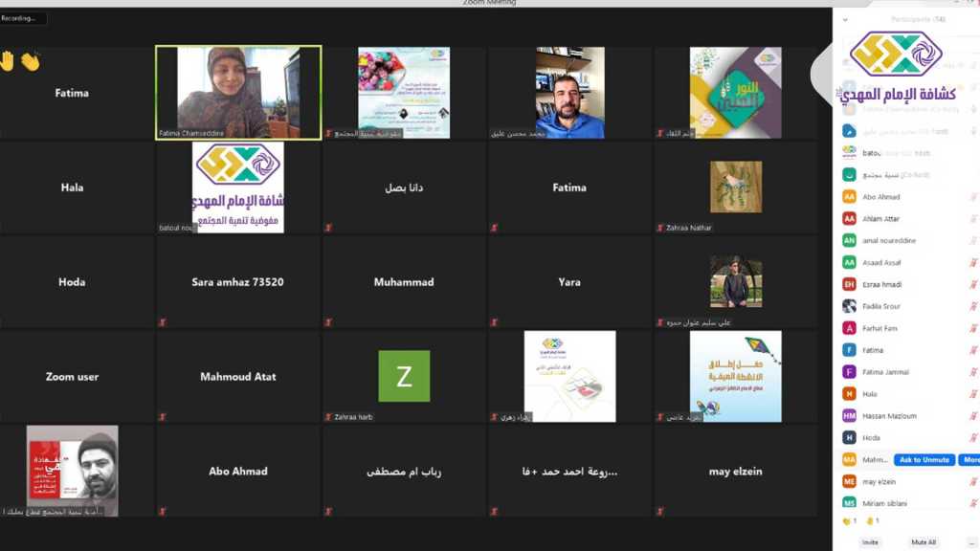Click the clapping hands reaction count icon
This screenshot has height=551, width=980.
click(x=847, y=521)
